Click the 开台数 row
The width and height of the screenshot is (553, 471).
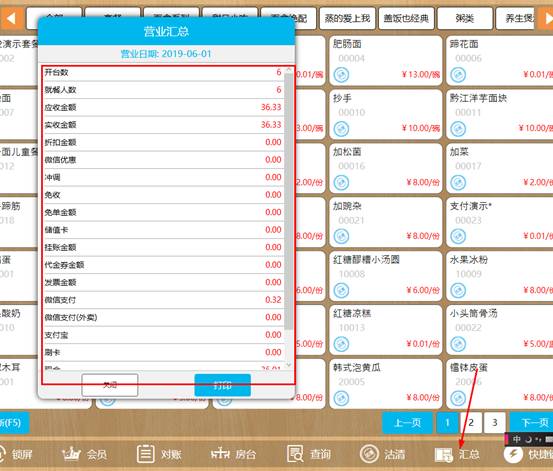coord(164,73)
